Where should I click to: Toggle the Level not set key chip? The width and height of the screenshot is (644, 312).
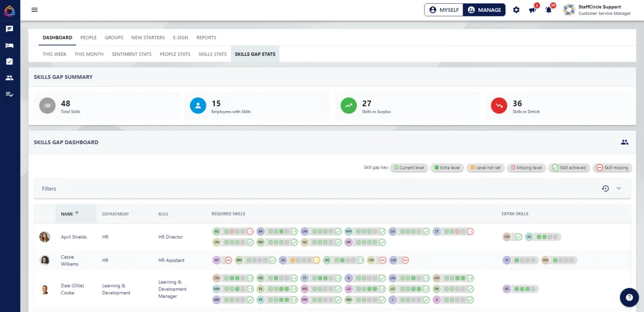(485, 168)
